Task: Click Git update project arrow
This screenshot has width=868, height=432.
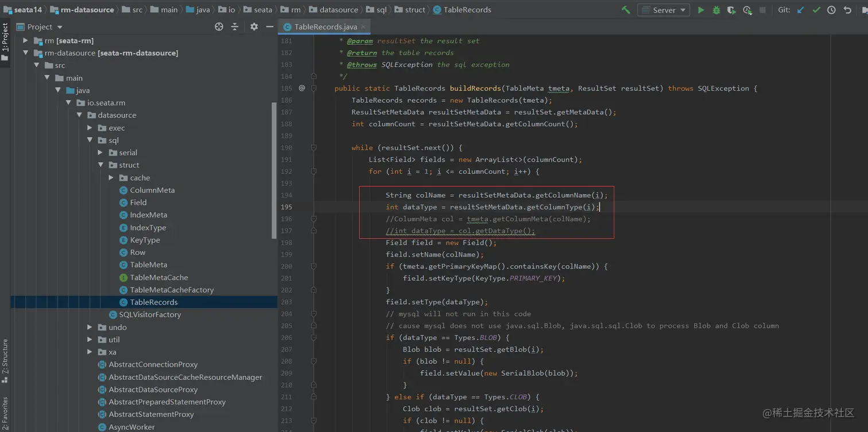Action: pyautogui.click(x=801, y=10)
